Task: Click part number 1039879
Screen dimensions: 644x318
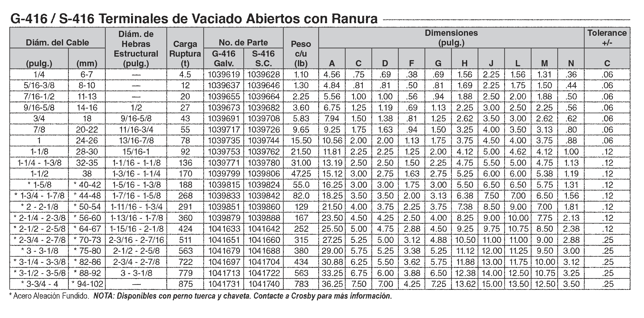Action: (x=224, y=218)
